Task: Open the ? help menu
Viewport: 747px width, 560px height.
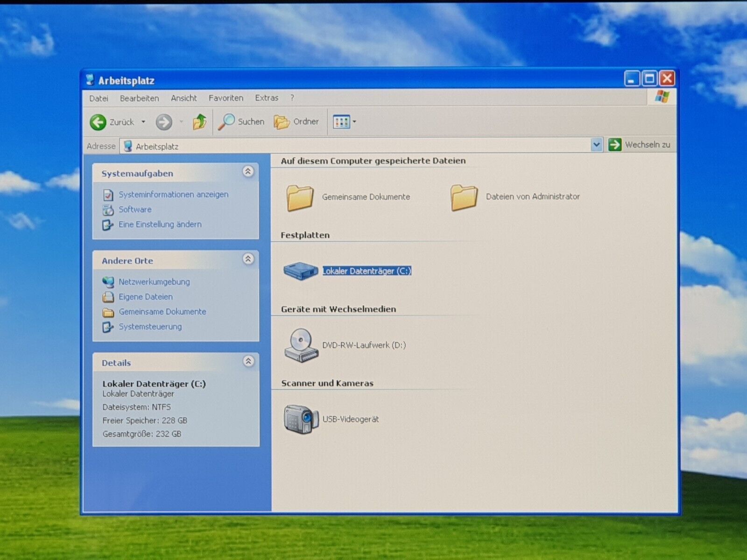Action: tap(292, 98)
